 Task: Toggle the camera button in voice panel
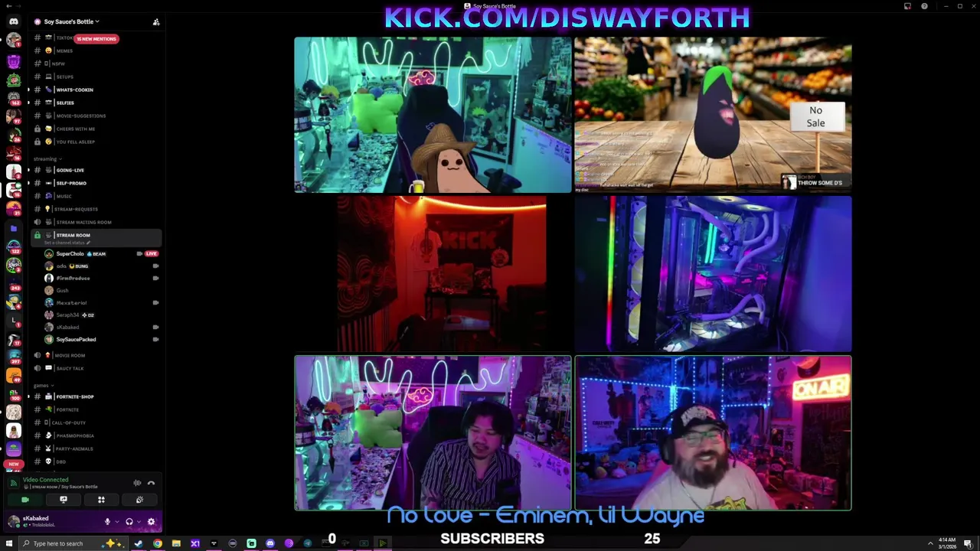pos(25,500)
